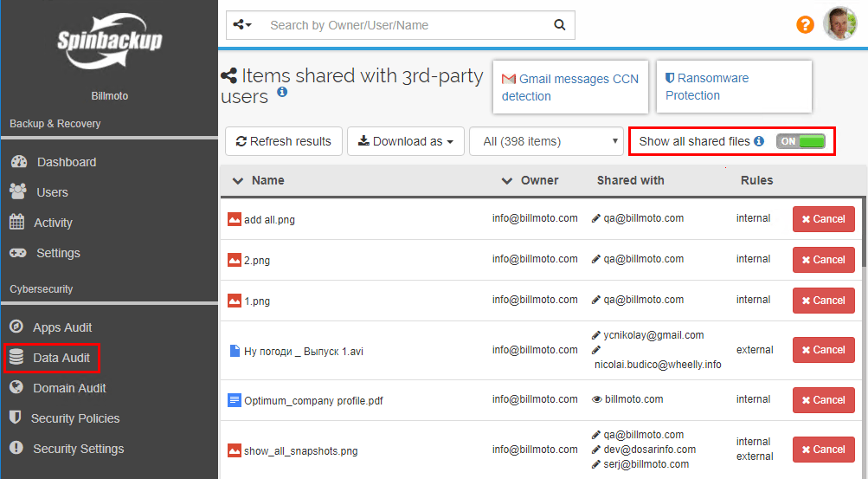868x479 pixels.
Task: Open Settings in the sidebar
Action: point(58,253)
